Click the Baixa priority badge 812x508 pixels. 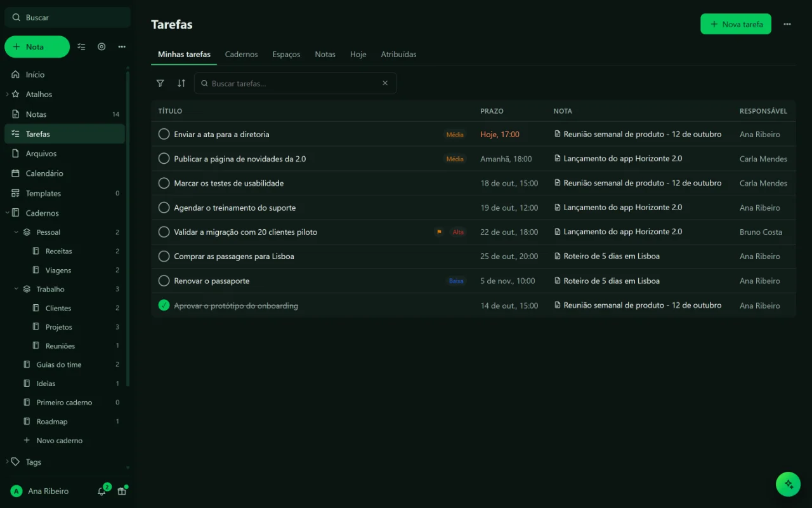(456, 281)
